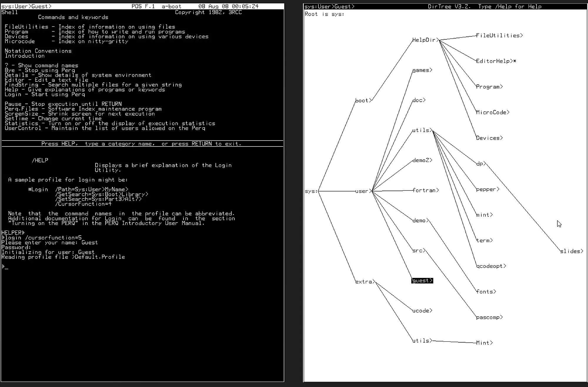The width and height of the screenshot is (588, 387).
Task: Open the demo> directory node
Action: (421, 220)
